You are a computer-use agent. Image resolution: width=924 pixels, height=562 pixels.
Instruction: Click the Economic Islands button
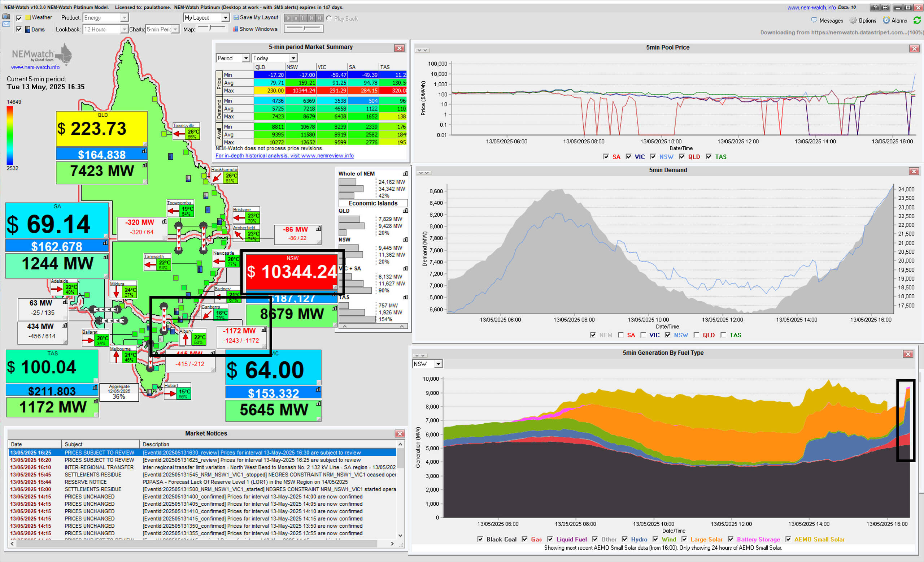(373, 203)
